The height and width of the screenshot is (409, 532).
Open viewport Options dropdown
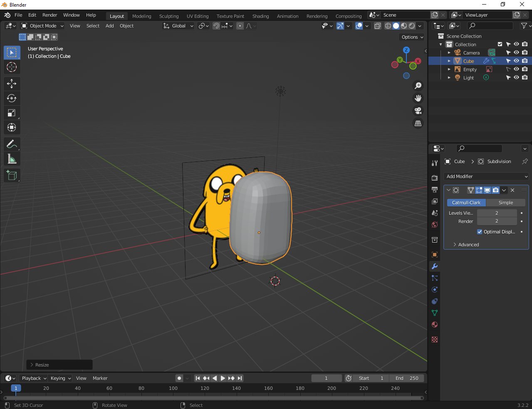pos(412,37)
